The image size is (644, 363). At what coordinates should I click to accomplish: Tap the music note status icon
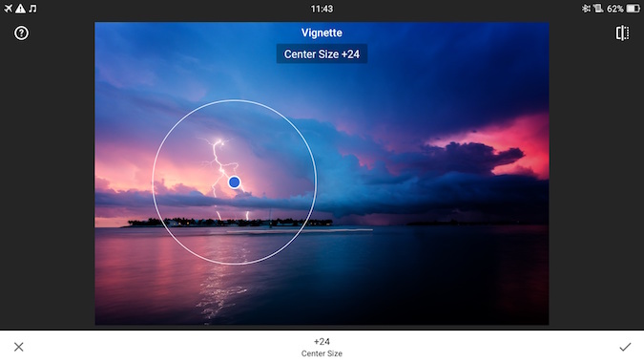click(32, 9)
